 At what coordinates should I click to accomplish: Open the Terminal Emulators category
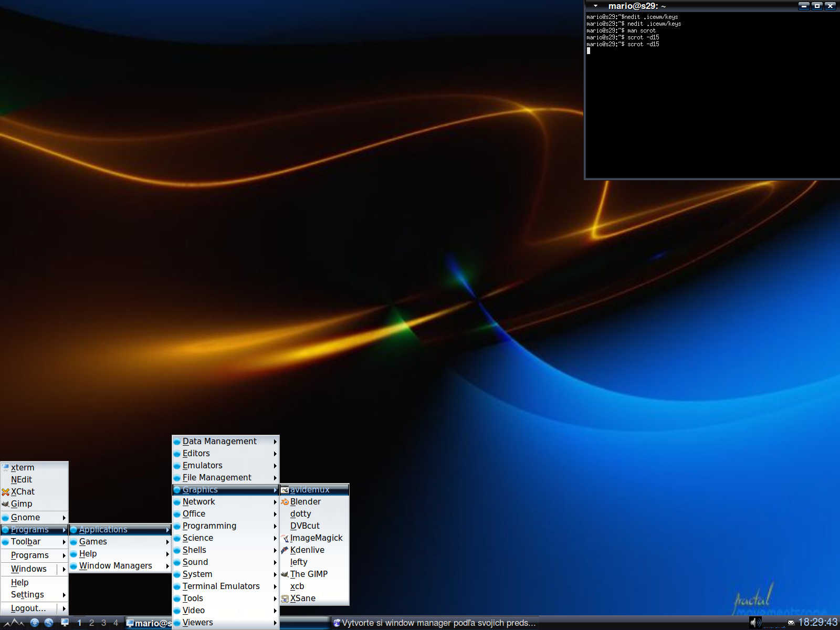click(x=226, y=586)
